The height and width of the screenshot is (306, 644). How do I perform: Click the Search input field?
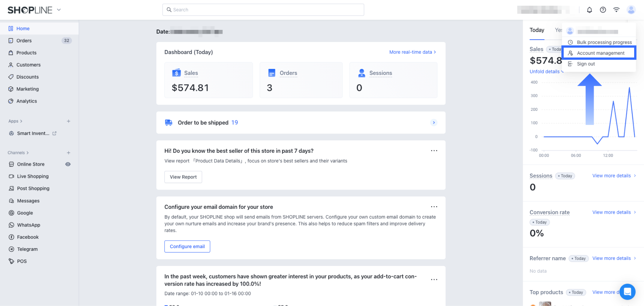click(263, 10)
